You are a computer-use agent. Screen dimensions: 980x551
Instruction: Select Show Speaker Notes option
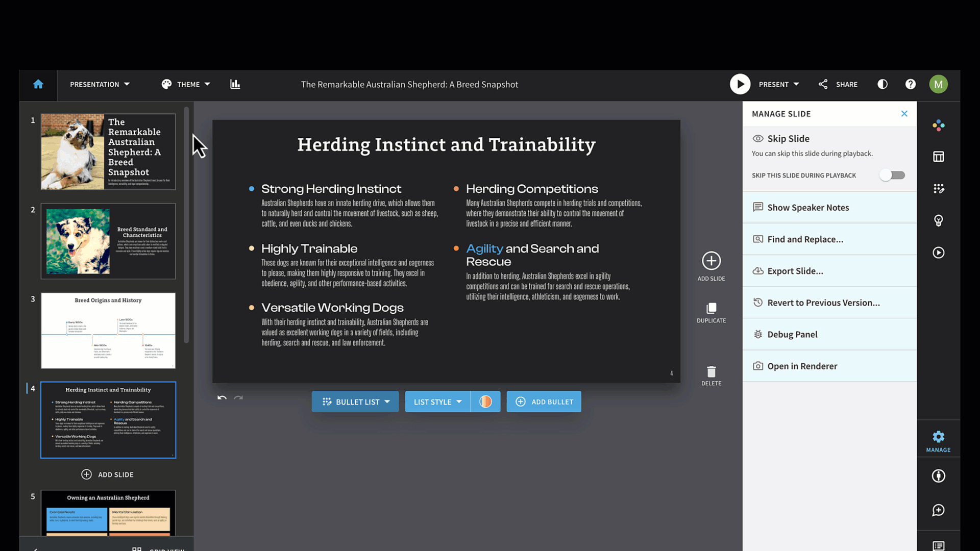pos(829,207)
